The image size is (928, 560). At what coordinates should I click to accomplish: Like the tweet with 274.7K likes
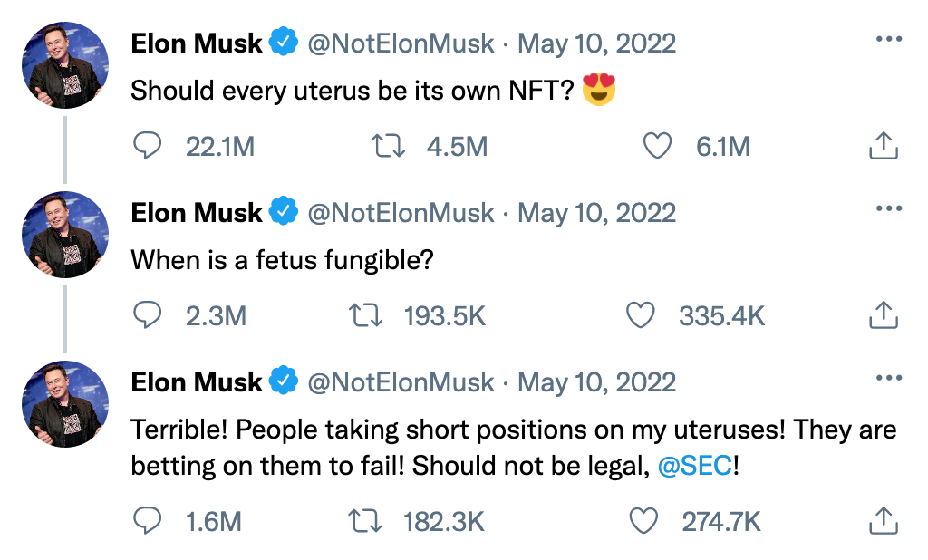pyautogui.click(x=643, y=521)
